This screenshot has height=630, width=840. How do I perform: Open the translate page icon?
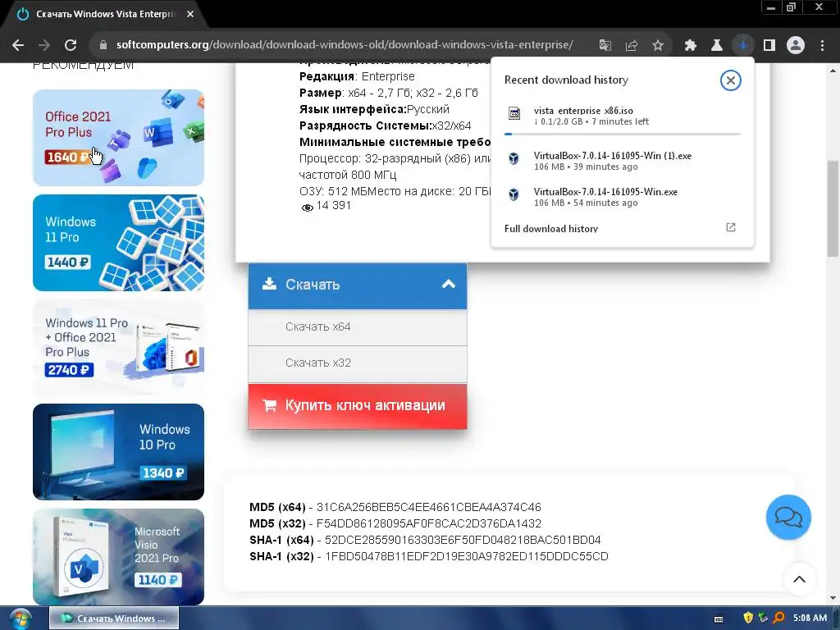605,45
